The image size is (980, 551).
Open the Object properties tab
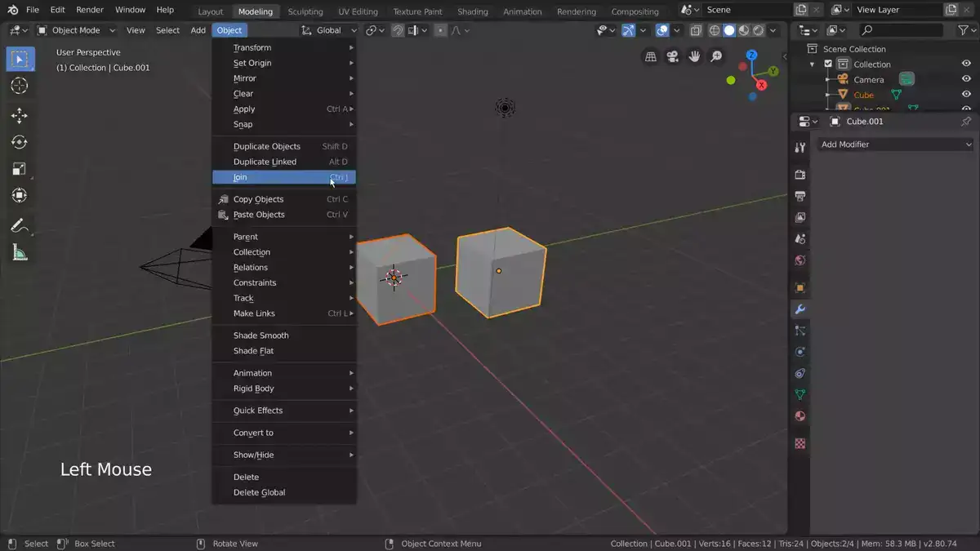(x=800, y=287)
